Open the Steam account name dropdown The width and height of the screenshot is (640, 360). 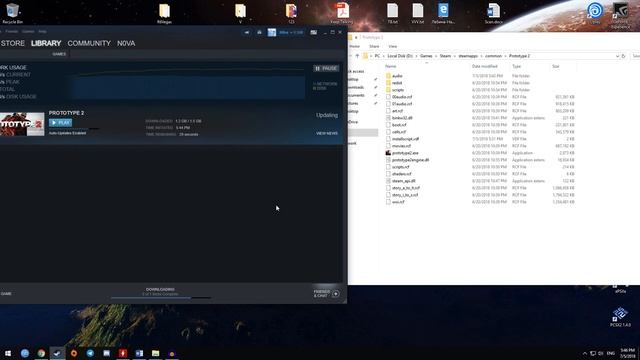point(291,32)
